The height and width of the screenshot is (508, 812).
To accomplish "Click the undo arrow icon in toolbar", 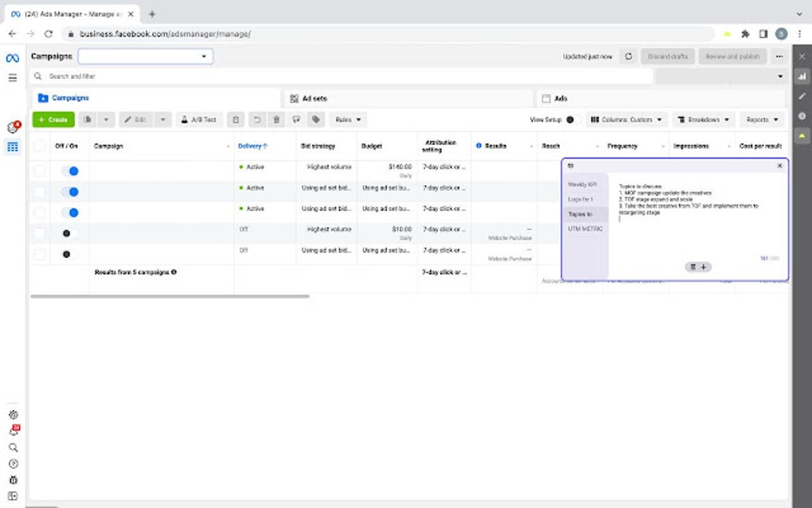I will coord(256,119).
